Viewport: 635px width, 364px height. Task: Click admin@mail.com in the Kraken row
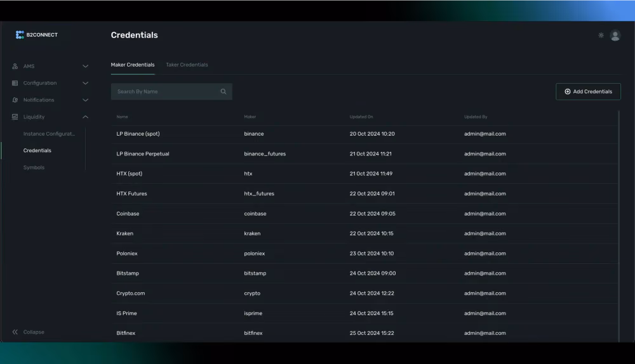(485, 233)
